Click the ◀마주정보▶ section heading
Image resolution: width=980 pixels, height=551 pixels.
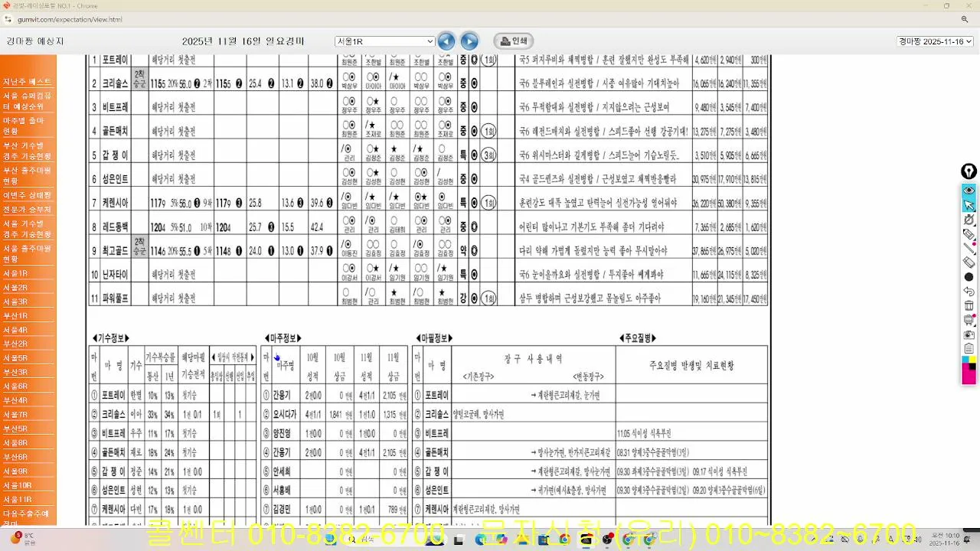[283, 337]
